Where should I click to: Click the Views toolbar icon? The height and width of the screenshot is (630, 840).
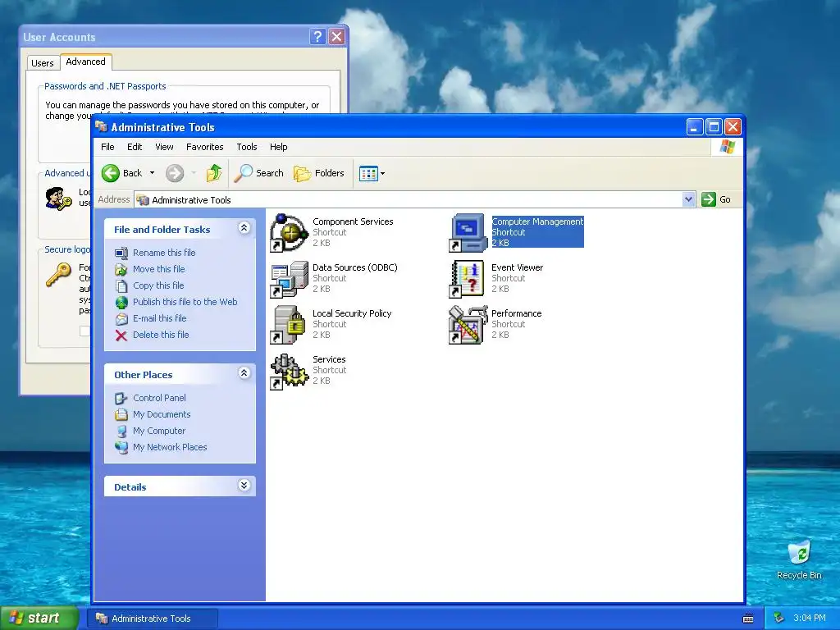(368, 174)
